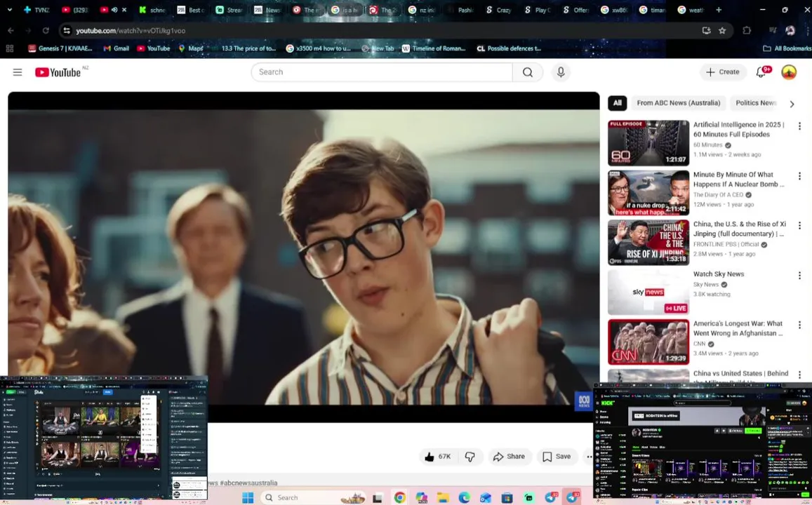The height and width of the screenshot is (505, 812).
Task: Open options menu for China vs United States video
Action: pos(799,375)
